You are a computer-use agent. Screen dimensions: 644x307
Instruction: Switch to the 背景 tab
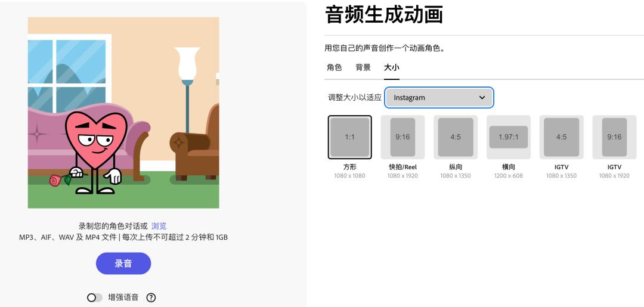(x=363, y=67)
